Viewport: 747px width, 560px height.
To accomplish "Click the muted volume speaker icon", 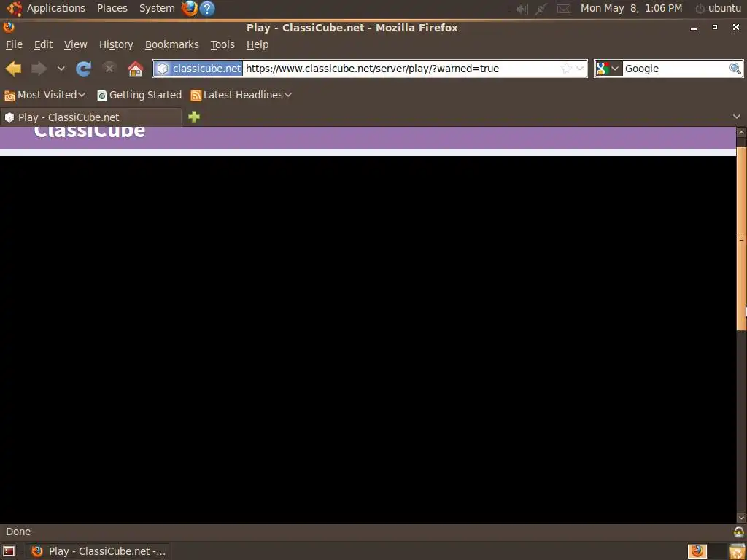I will [x=522, y=9].
